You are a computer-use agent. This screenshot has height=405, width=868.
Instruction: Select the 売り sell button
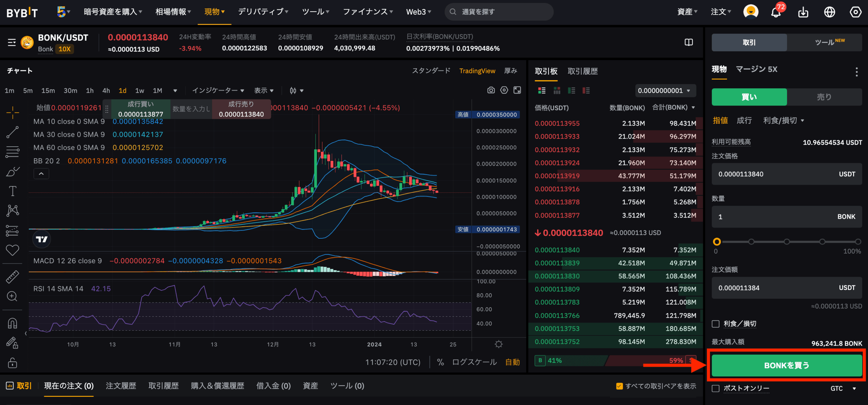(824, 97)
